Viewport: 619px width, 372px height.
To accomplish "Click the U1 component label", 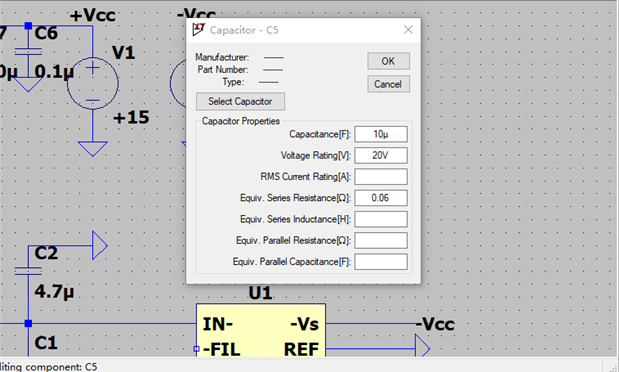I will pos(261,293).
